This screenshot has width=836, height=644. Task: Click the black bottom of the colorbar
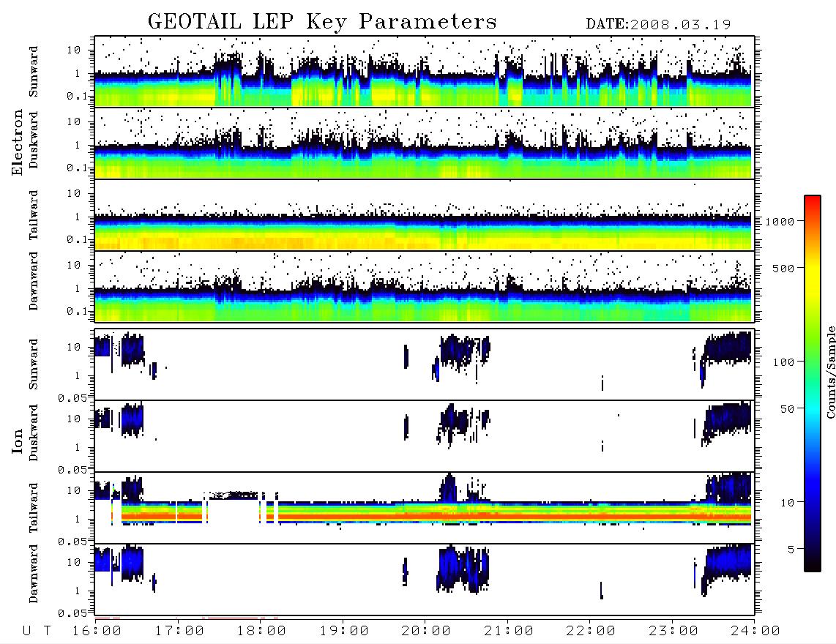[x=813, y=564]
